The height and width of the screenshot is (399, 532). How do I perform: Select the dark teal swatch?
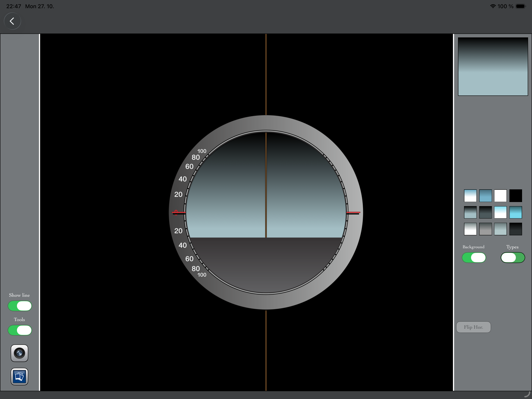pos(485,212)
